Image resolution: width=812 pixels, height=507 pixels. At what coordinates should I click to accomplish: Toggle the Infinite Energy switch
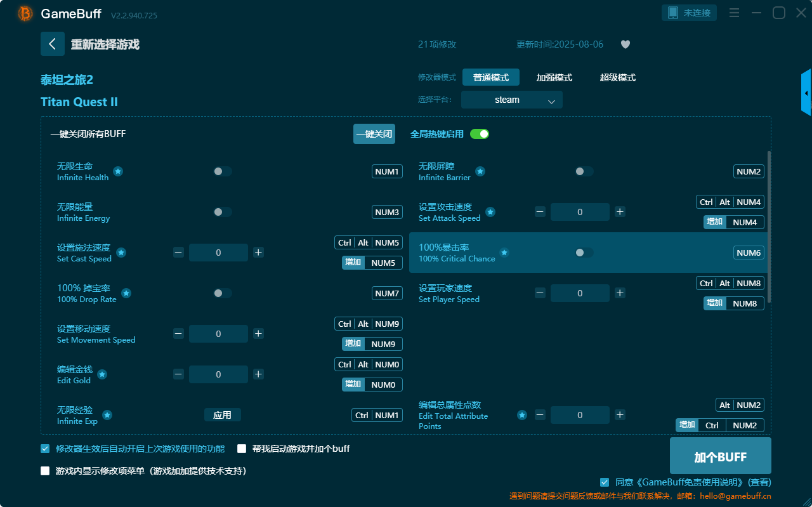(223, 212)
